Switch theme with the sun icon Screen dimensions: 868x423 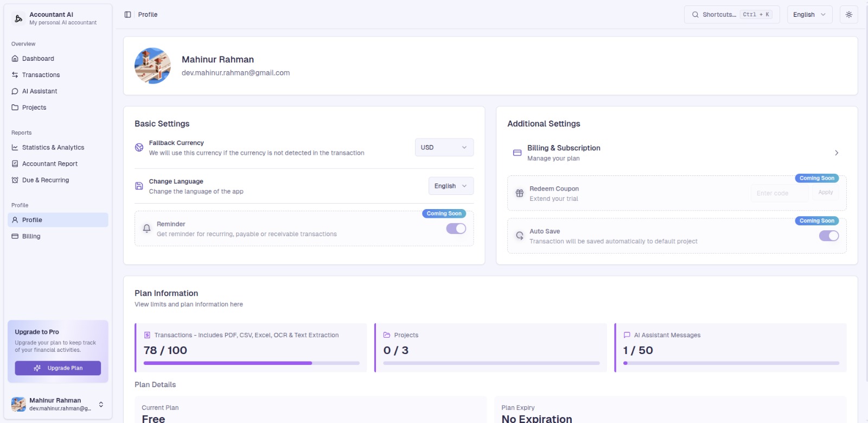[849, 15]
